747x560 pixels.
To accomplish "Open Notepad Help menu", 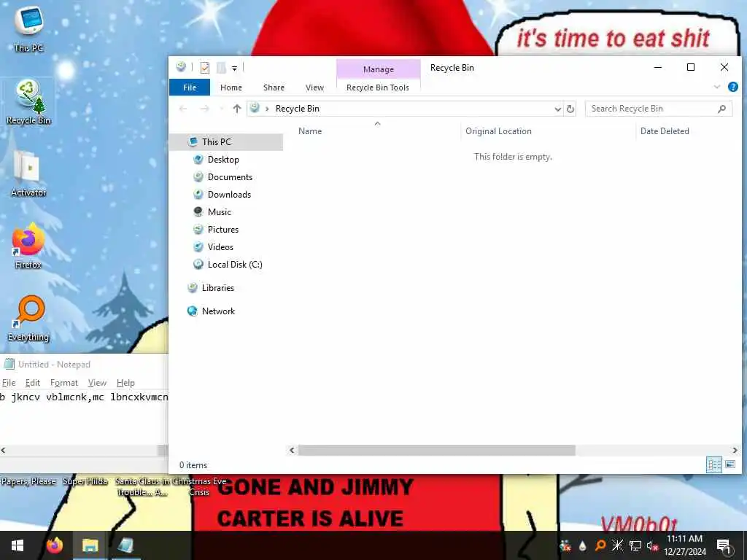I will tap(125, 383).
